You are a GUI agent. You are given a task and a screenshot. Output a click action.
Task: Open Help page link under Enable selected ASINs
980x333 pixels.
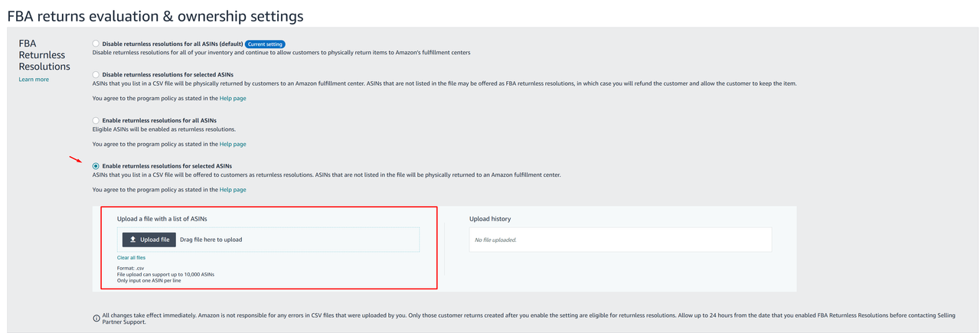pyautogui.click(x=233, y=189)
